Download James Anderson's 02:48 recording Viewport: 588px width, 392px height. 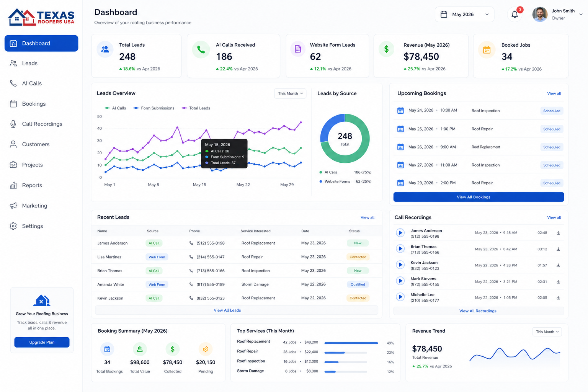click(558, 233)
